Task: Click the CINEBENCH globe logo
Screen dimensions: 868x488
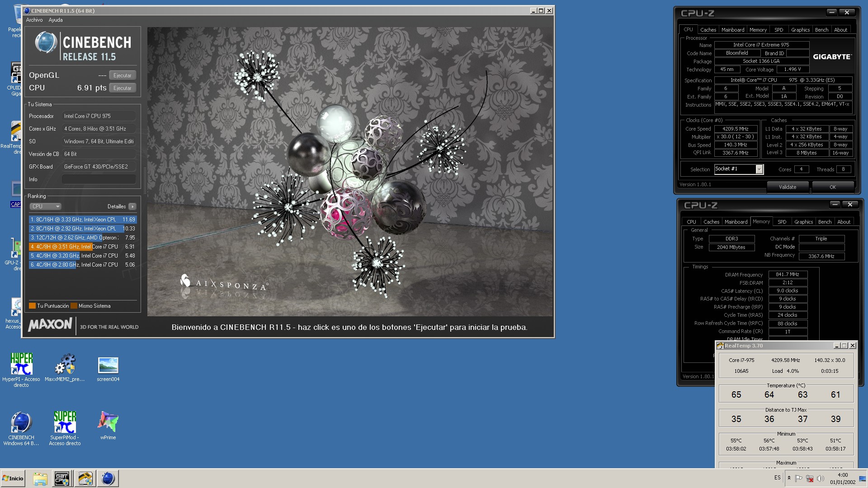Action: pos(46,43)
